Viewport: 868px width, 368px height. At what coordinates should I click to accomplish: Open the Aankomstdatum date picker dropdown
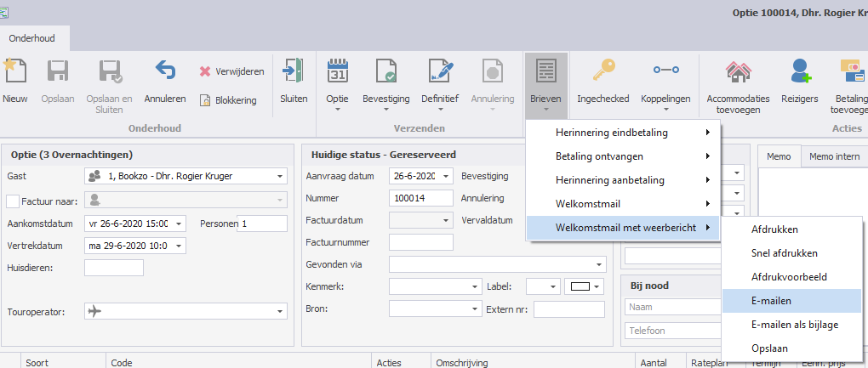tap(178, 224)
